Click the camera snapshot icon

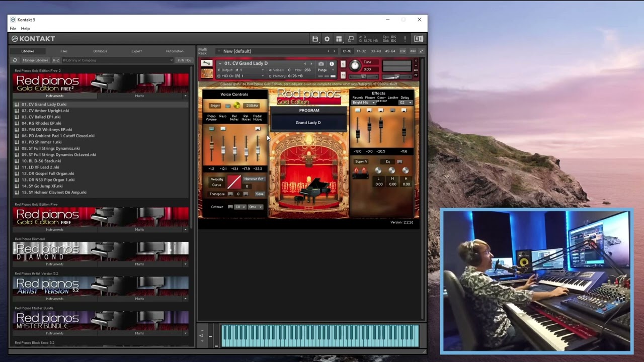click(x=321, y=64)
